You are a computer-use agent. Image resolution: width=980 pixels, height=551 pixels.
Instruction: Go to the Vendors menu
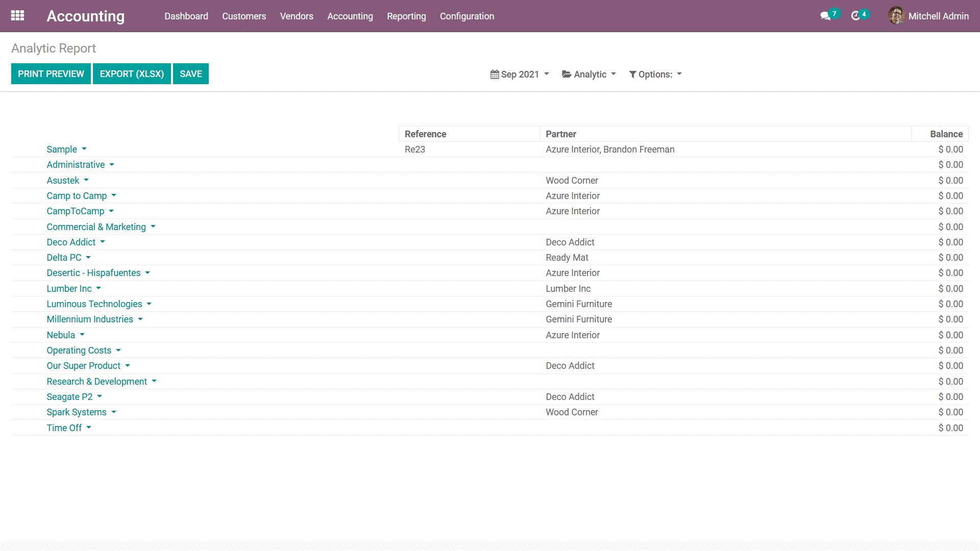tap(297, 16)
